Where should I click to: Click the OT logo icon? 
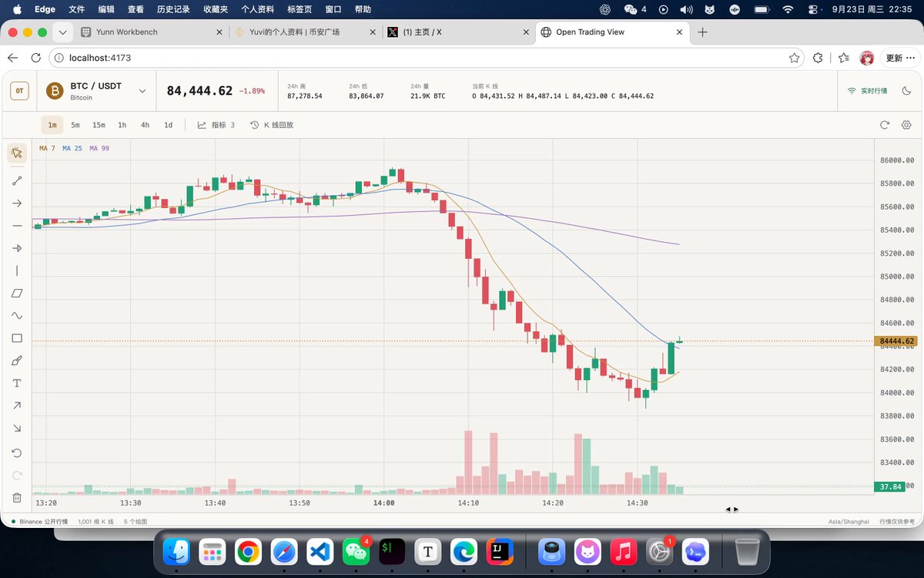coord(20,91)
